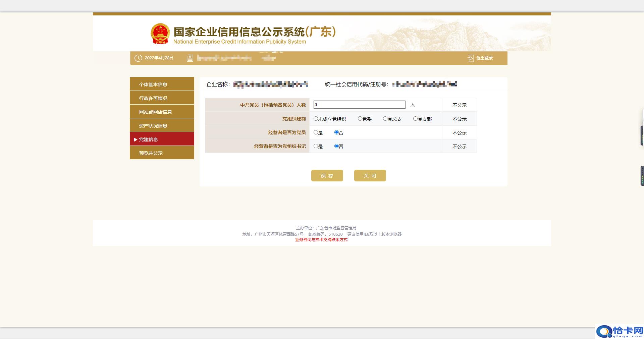Click the national emblem logo in the header

click(160, 34)
